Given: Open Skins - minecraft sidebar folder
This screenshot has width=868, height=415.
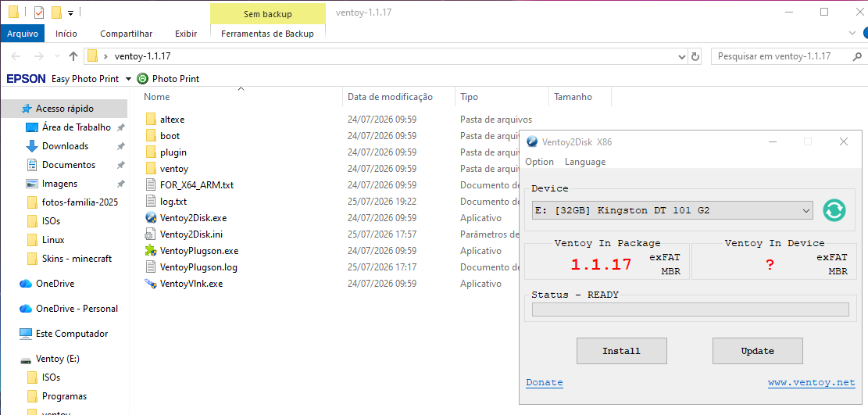Looking at the screenshot, I should 77,259.
